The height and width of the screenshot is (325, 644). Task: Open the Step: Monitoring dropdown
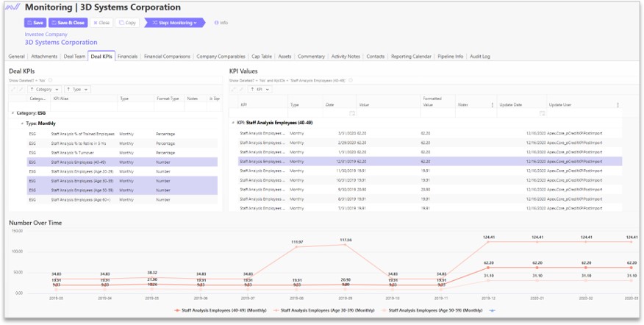174,23
